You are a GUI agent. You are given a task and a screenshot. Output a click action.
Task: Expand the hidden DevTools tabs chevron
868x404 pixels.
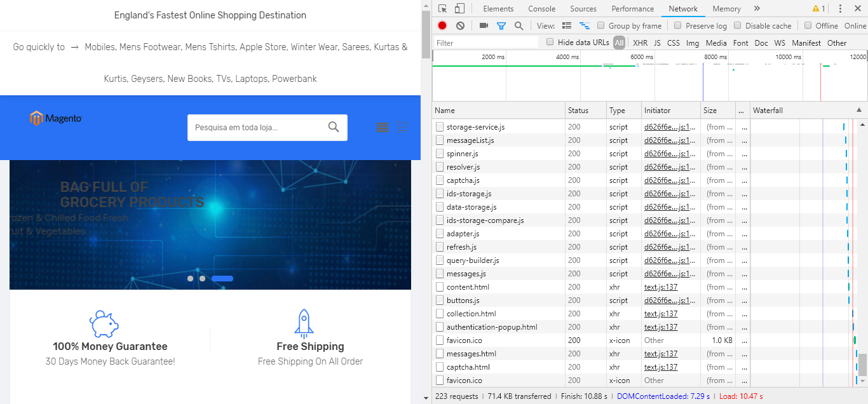pyautogui.click(x=756, y=8)
